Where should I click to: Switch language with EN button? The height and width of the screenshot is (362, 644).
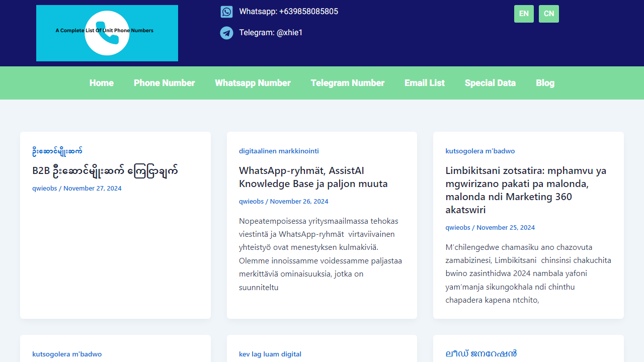click(x=524, y=14)
